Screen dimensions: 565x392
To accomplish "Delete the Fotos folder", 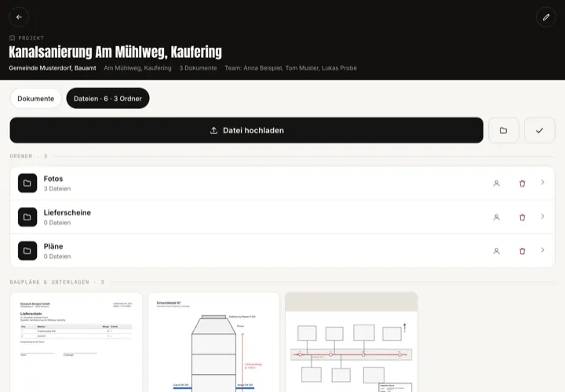I will click(x=522, y=183).
